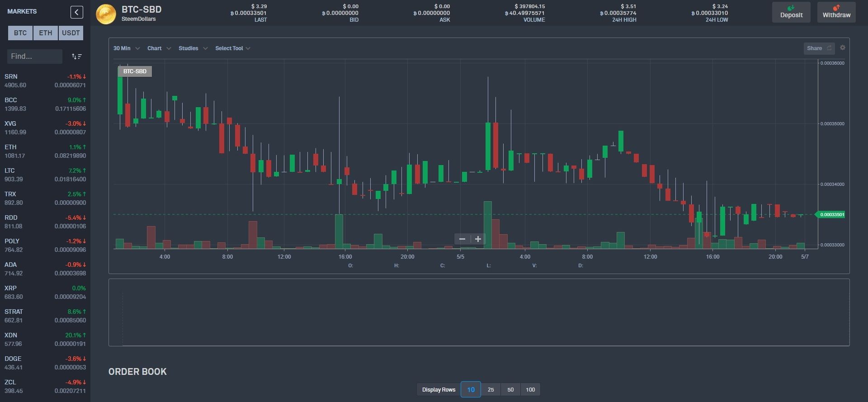Select the POLY market row

coord(45,245)
